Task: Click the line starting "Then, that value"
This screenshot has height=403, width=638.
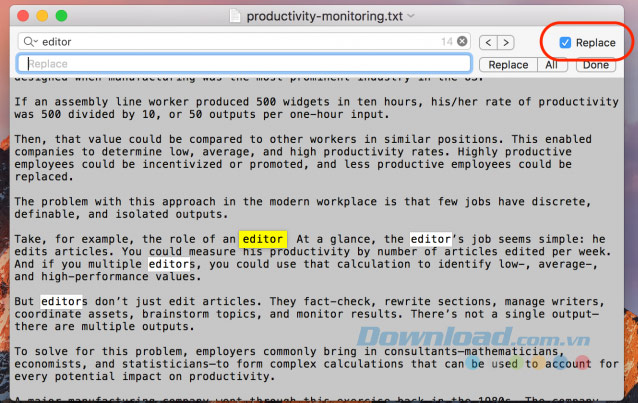Action: click(x=303, y=139)
